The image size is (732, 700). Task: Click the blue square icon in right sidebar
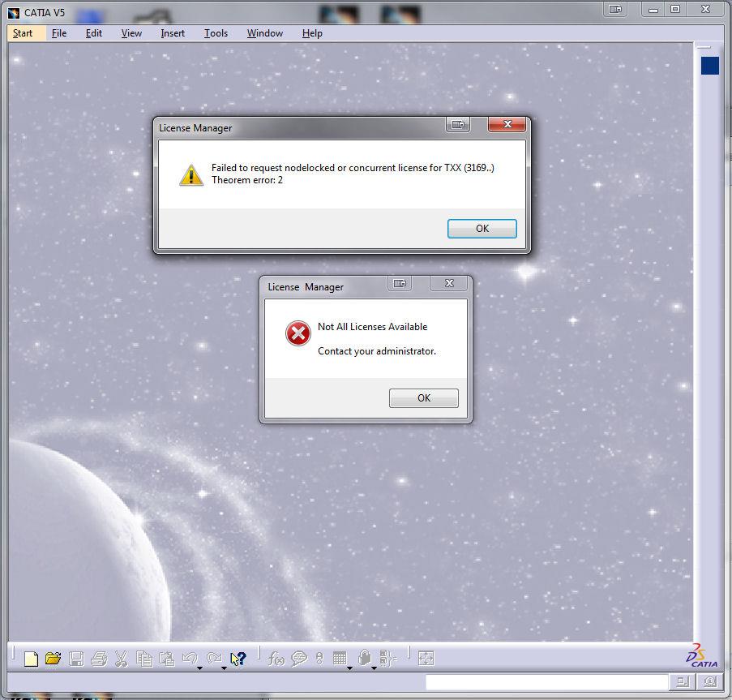click(709, 66)
